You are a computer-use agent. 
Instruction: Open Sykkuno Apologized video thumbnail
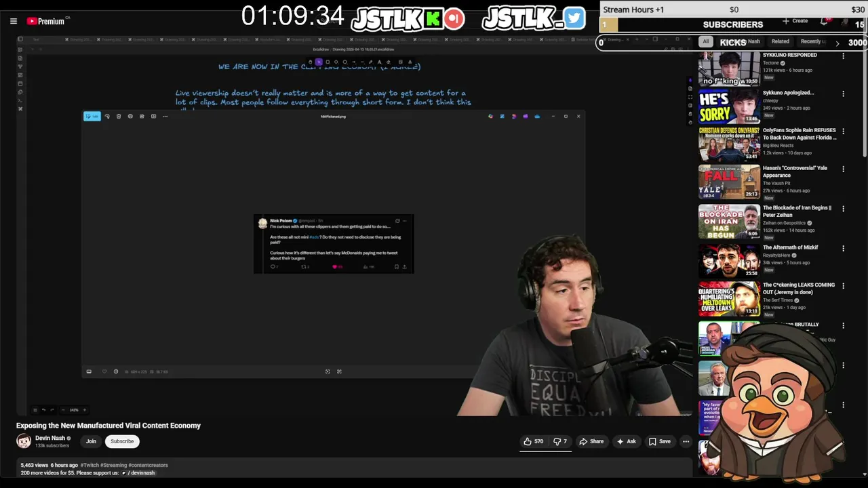[x=729, y=106]
